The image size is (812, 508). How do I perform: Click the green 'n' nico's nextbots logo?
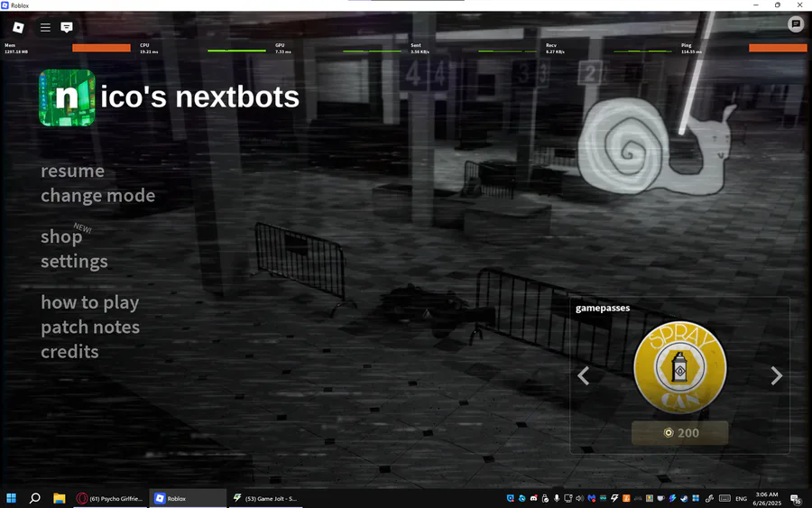(x=67, y=97)
